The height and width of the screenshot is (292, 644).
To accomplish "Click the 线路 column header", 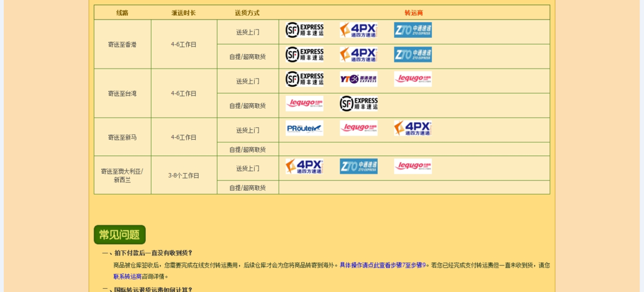I will point(123,13).
